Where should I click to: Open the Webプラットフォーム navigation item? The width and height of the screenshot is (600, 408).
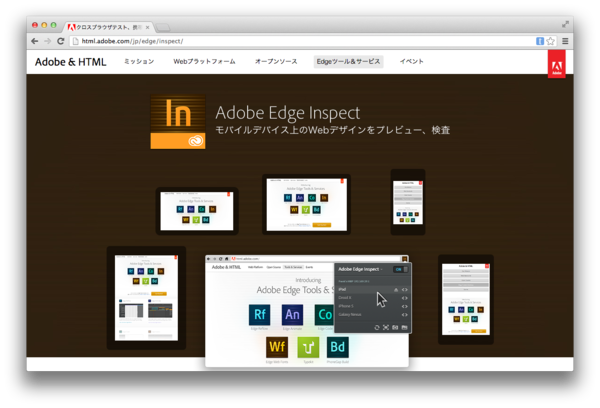[204, 62]
